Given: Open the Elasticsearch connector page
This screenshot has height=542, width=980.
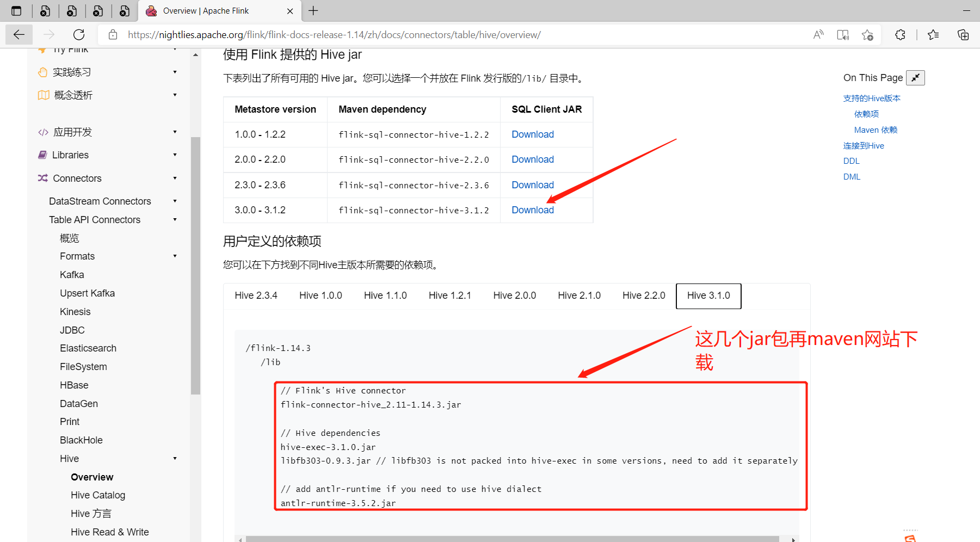Looking at the screenshot, I should pos(88,348).
